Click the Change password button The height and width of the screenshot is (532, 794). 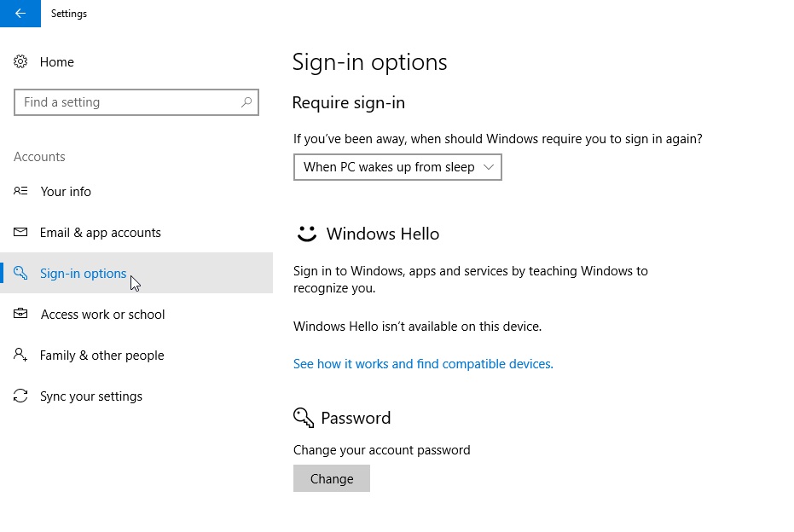click(x=332, y=478)
